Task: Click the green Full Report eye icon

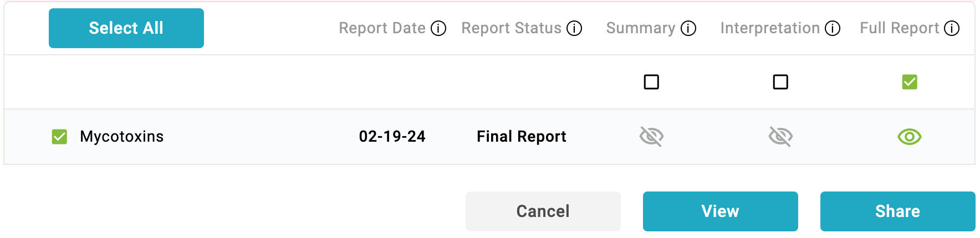Action: 910,137
